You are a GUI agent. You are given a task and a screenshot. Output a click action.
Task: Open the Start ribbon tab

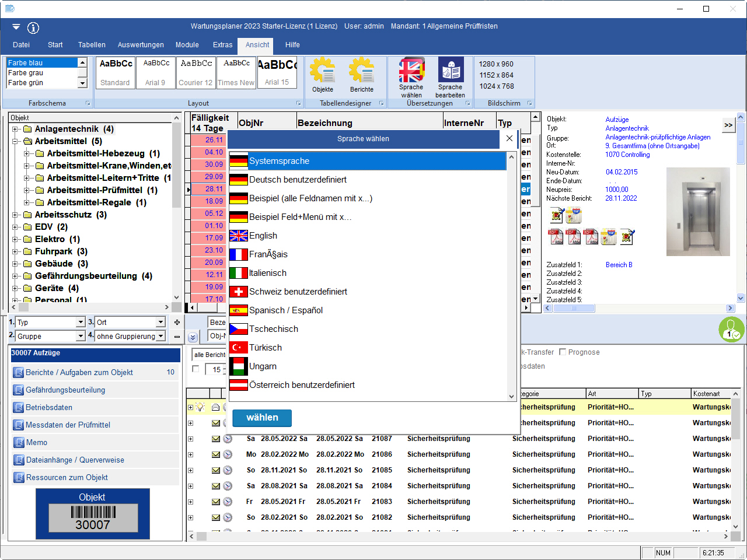click(x=55, y=45)
